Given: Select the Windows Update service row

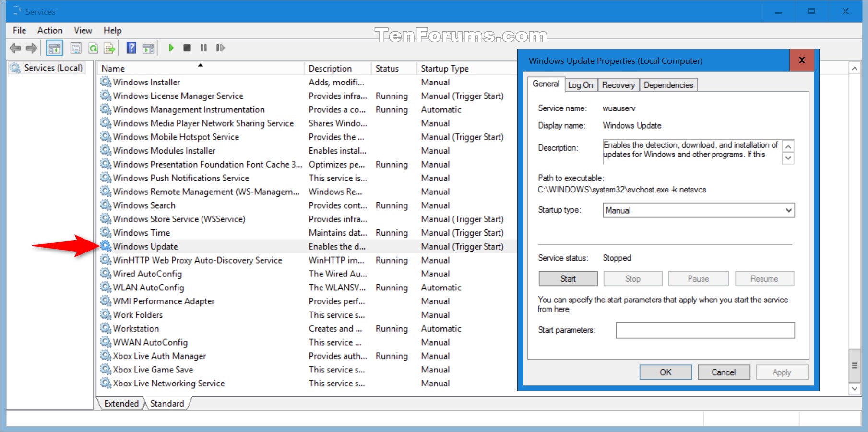Looking at the screenshot, I should [x=307, y=247].
